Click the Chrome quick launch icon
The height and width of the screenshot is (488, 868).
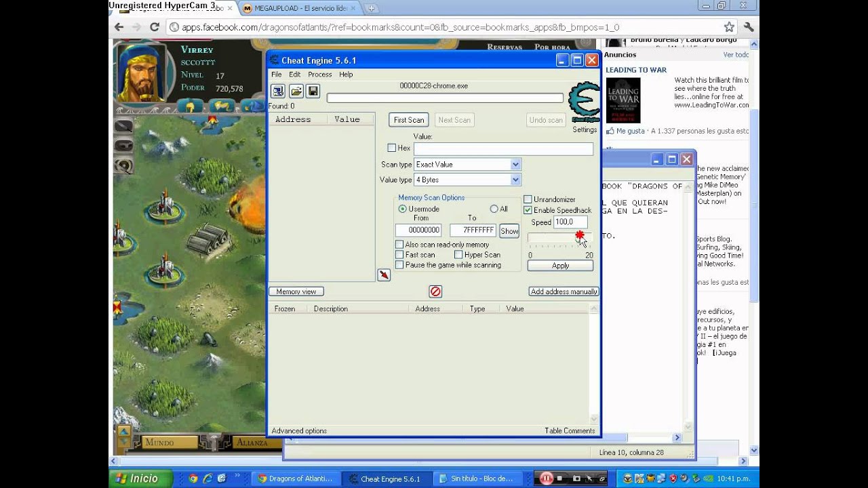pos(193,479)
